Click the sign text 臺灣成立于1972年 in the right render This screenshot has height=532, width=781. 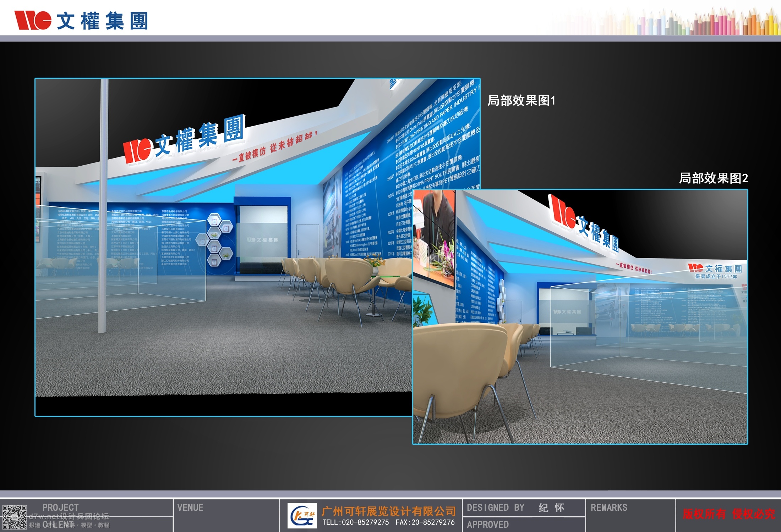[716, 276]
